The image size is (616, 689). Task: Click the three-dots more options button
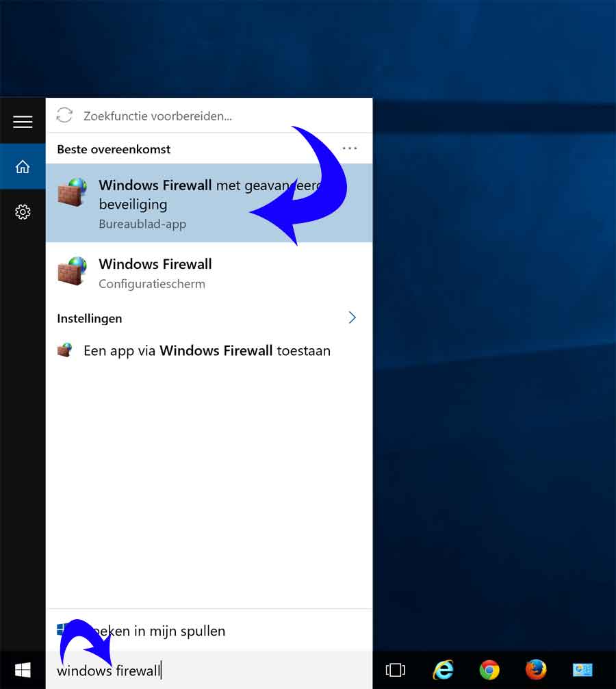[350, 148]
